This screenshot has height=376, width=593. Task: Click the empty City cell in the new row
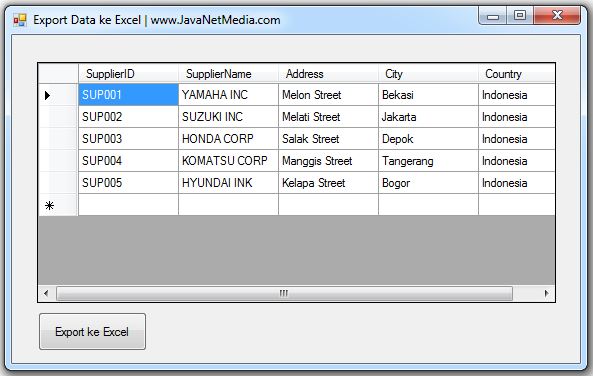(x=428, y=205)
